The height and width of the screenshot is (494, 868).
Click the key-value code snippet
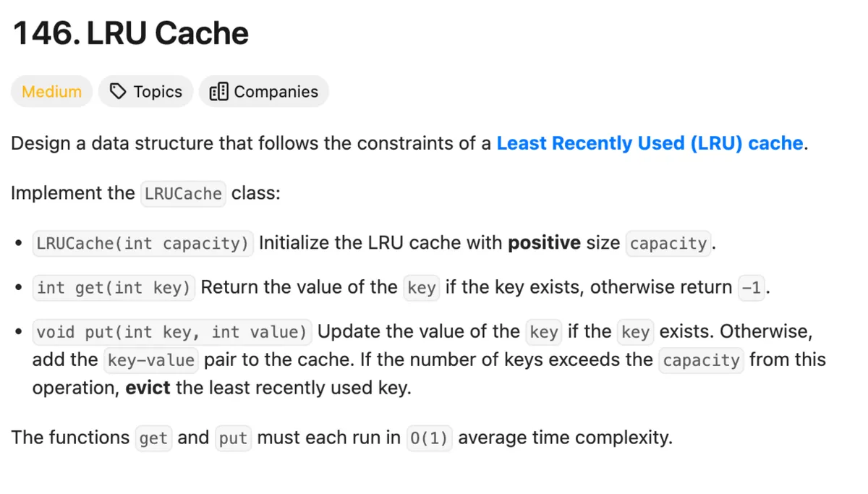150,360
